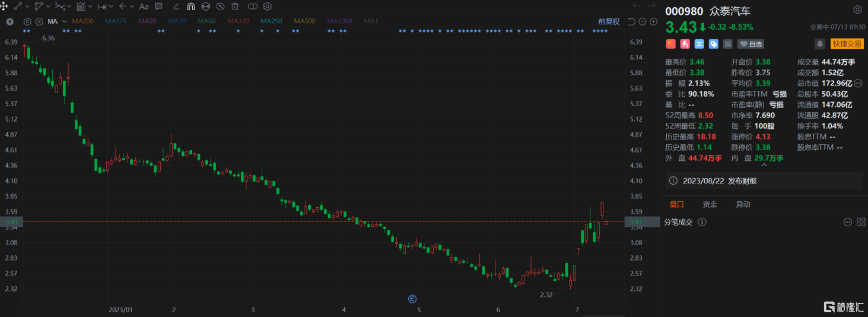Open the 2023/08/22 发布财报 notice
Image resolution: width=868 pixels, height=317 pixels.
tap(764, 181)
